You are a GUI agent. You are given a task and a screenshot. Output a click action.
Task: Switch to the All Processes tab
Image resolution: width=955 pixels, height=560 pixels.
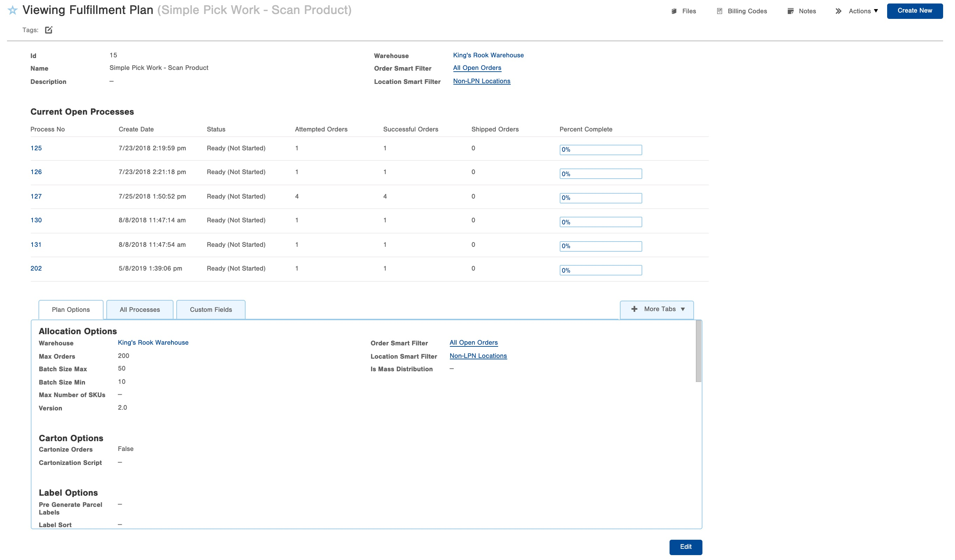click(140, 310)
